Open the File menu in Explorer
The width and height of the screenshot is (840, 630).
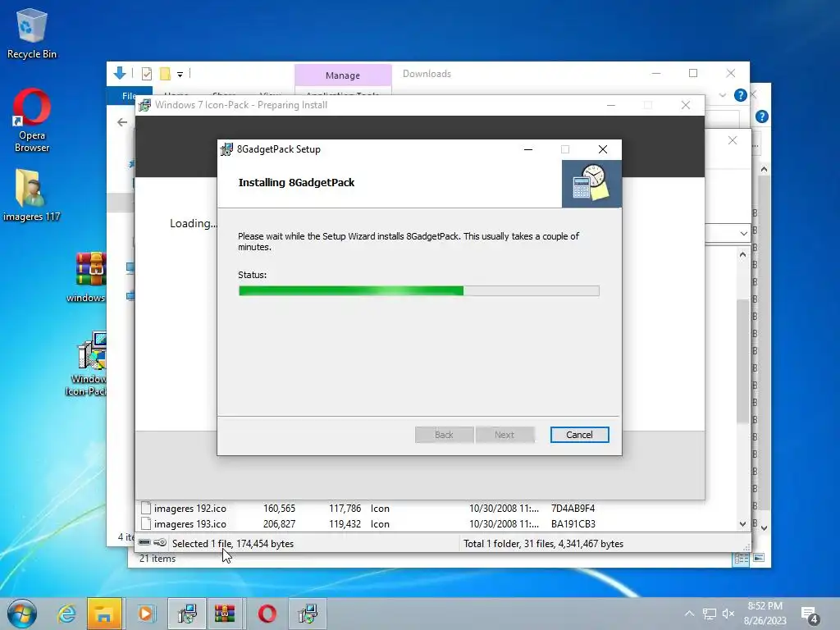click(129, 95)
